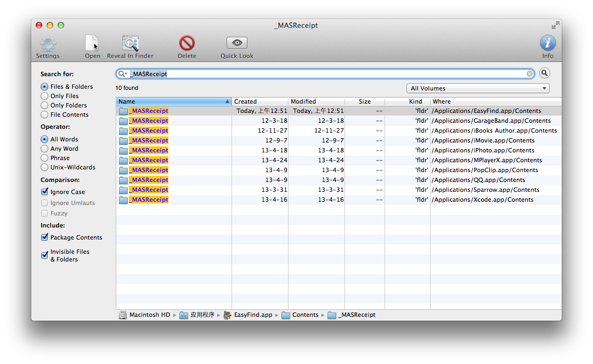Click the magnifier search button
593x364 pixels.
(544, 73)
